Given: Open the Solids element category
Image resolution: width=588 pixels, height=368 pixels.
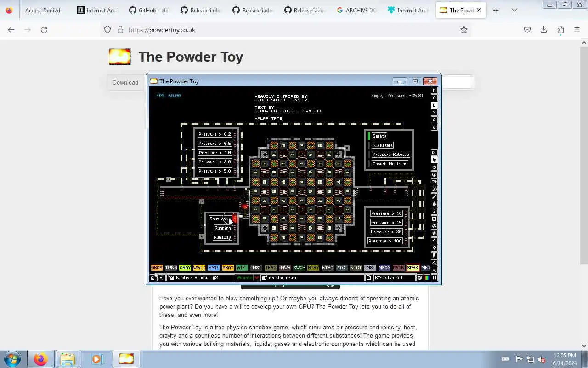Looking at the screenshot, I should pyautogui.click(x=434, y=219).
